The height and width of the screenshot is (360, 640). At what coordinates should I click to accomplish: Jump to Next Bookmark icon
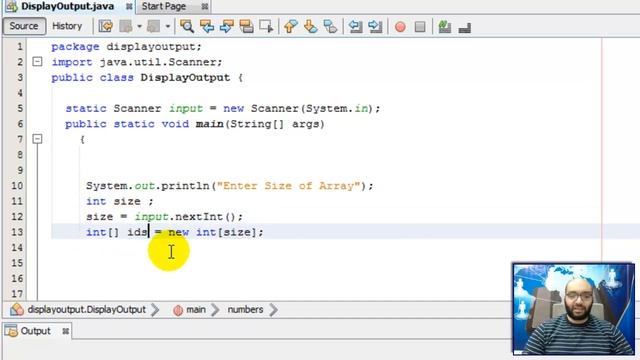311,27
